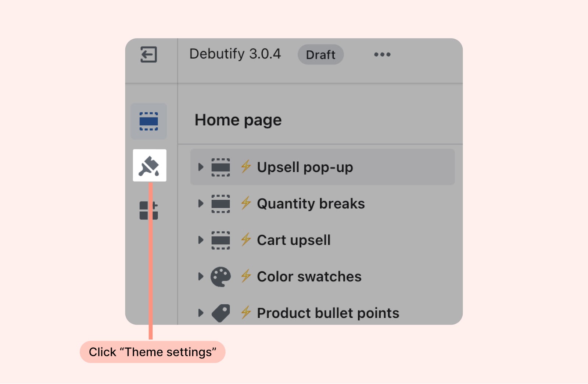The height and width of the screenshot is (384, 588).
Task: Click the Debutify 3.0.4 theme name
Action: [x=235, y=54]
